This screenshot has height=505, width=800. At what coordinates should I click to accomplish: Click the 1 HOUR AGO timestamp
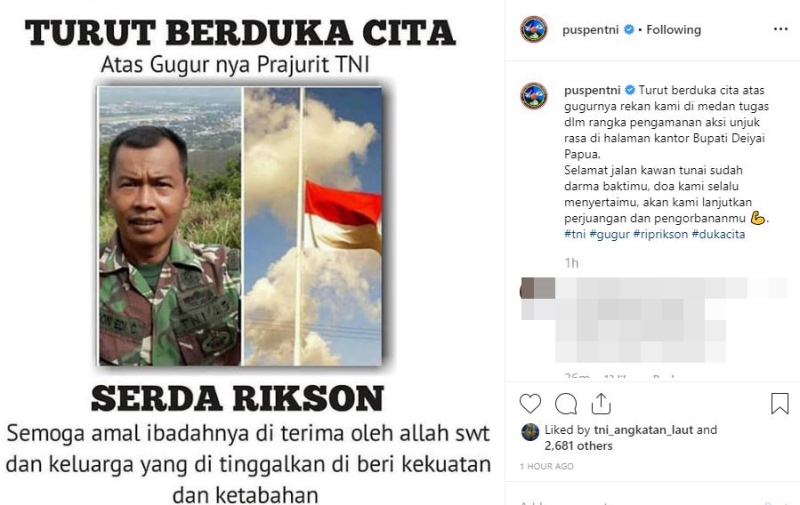547,466
